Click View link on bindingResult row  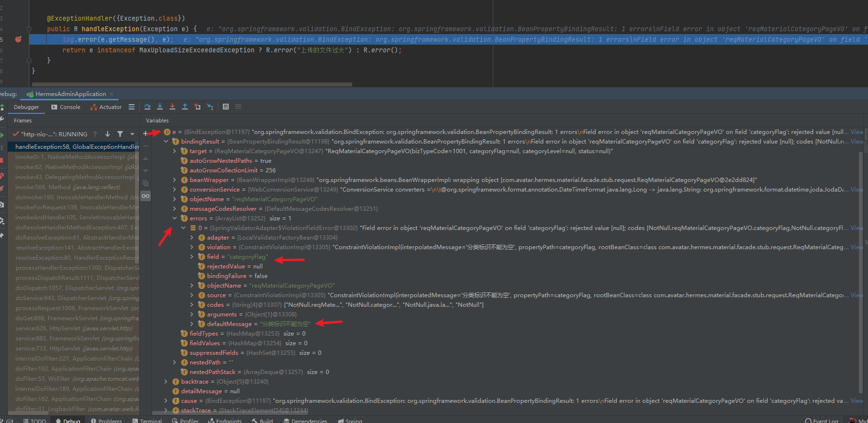[x=856, y=142]
